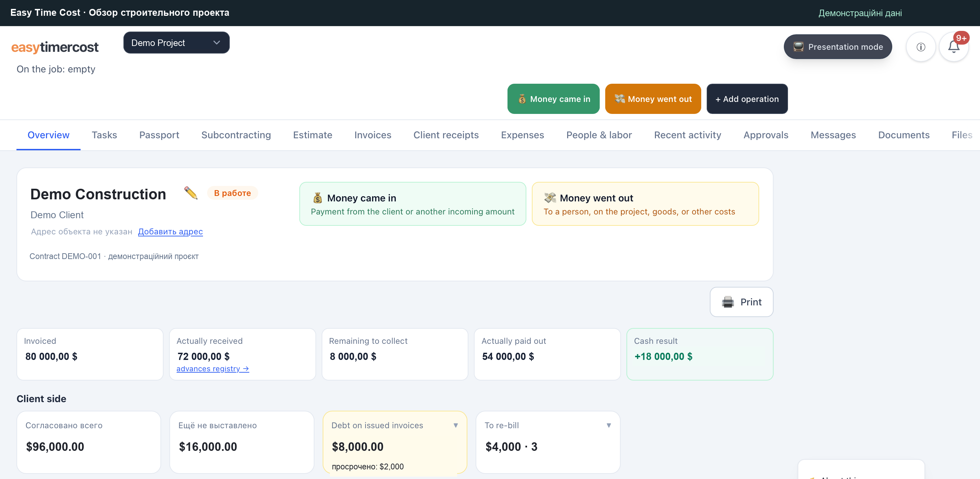Screen dimensions: 980x479
Task: Click green Money came in button
Action: pos(553,99)
